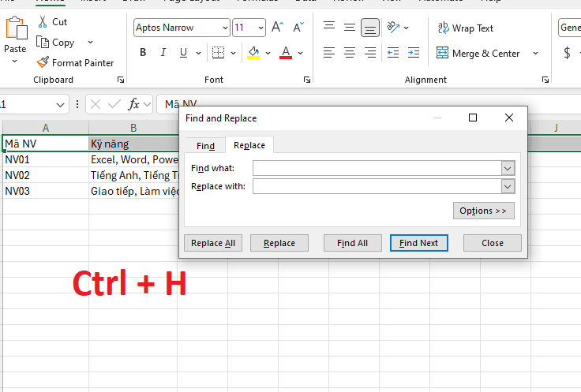Expand fill color dropdown arrow
581x392 pixels.
[x=268, y=53]
